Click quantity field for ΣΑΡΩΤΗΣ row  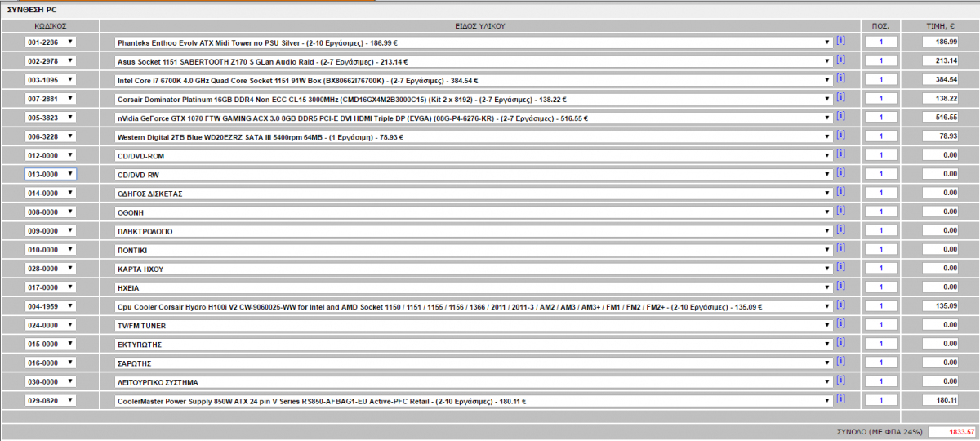point(881,363)
